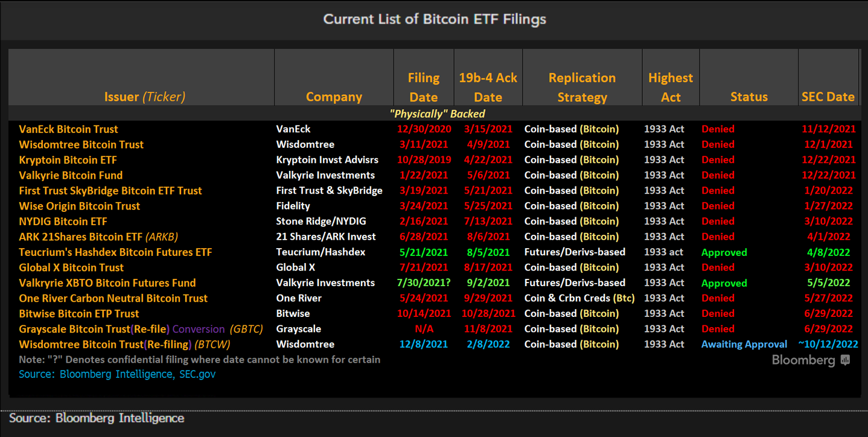The height and width of the screenshot is (437, 868).
Task: Select First Trust SkyBridge Bitcoin ETF Trust
Action: click(110, 191)
